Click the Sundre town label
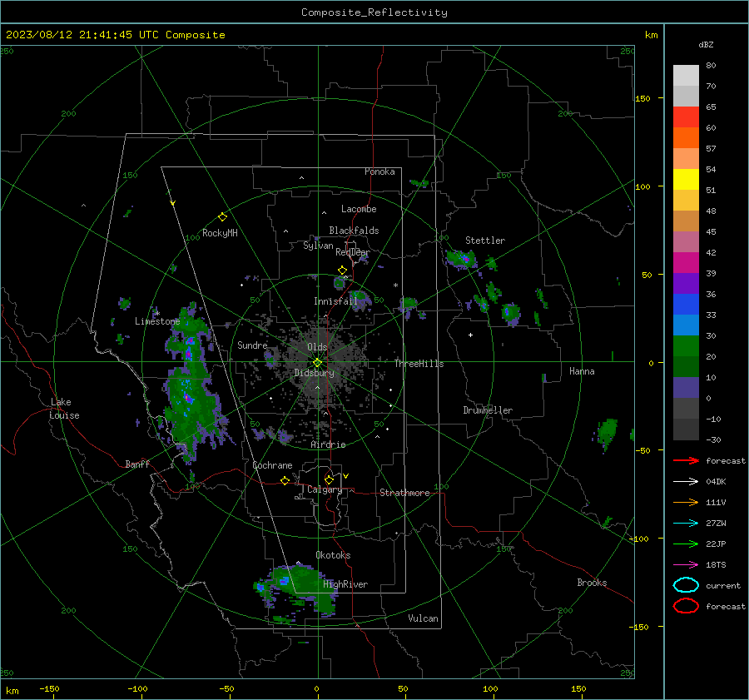Viewport: 749px width, 700px height. [x=252, y=345]
